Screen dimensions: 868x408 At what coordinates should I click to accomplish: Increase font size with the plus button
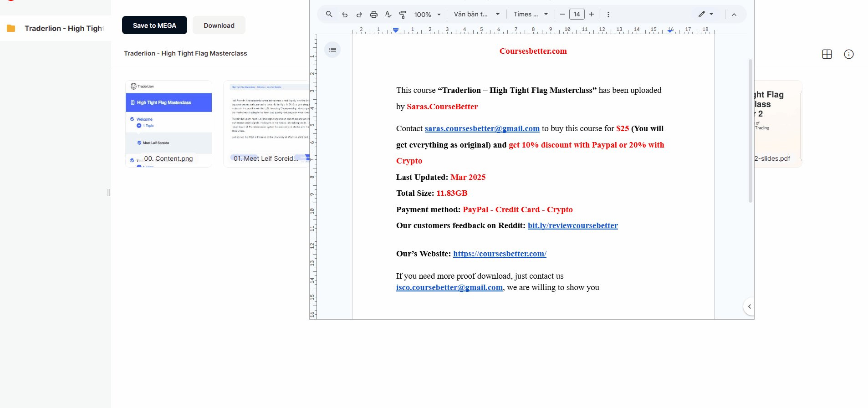[592, 14]
